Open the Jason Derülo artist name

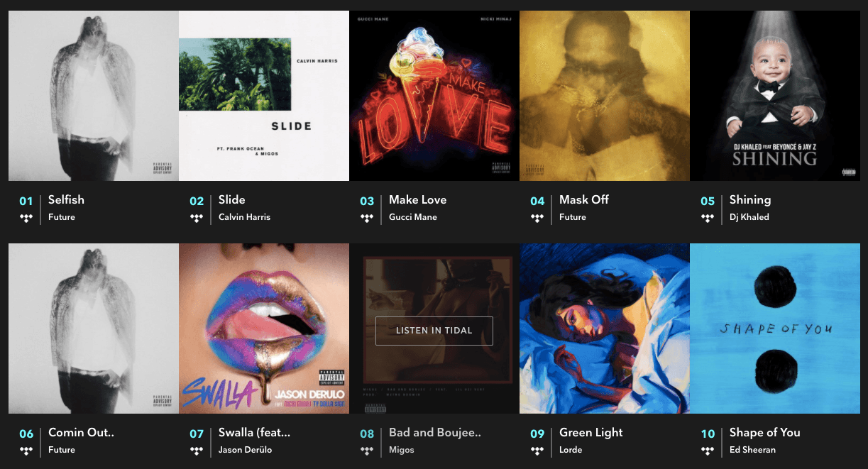pyautogui.click(x=245, y=450)
